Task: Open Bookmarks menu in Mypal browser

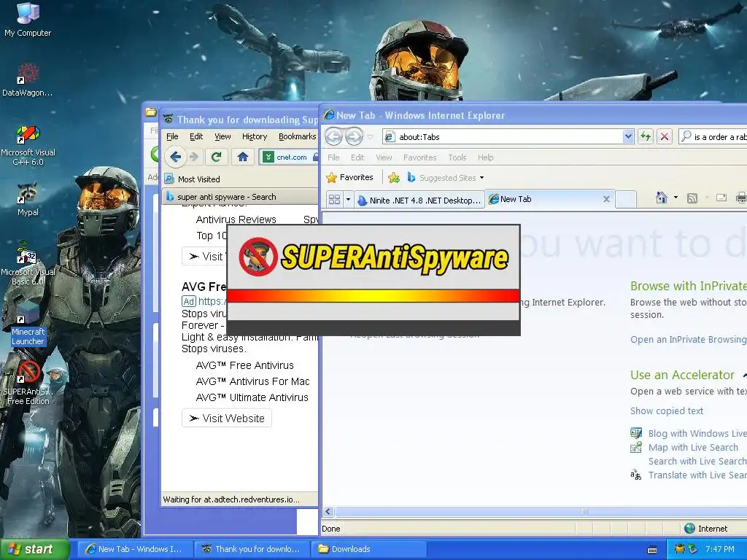Action: pos(298,136)
